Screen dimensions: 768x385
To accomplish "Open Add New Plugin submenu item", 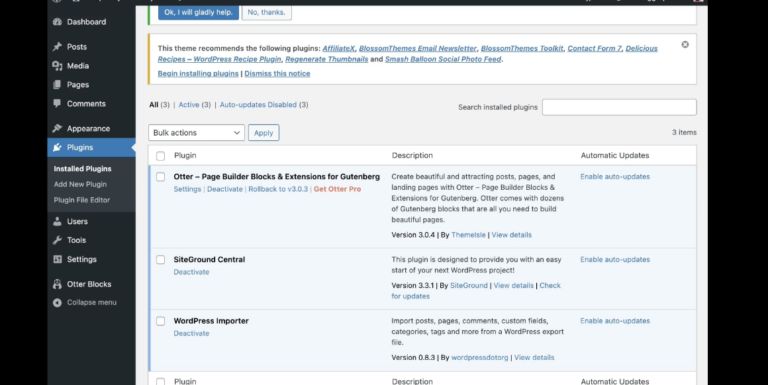I will click(x=80, y=184).
